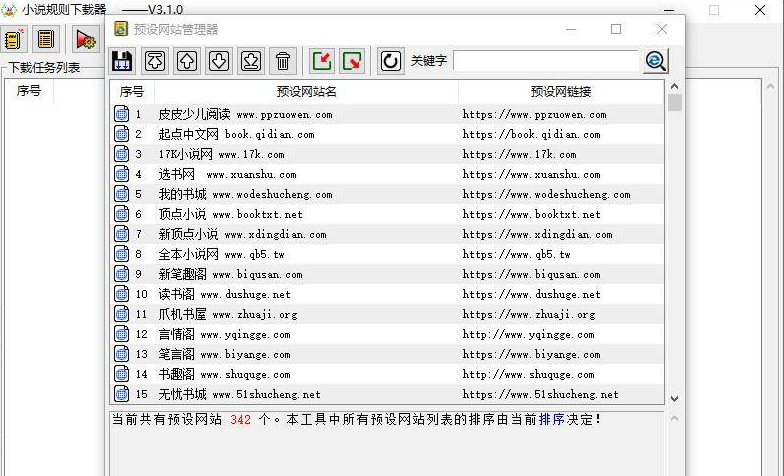Select globe icon of row 1 皮皮少儿阅读
The height and width of the screenshot is (476, 784).
(x=122, y=114)
